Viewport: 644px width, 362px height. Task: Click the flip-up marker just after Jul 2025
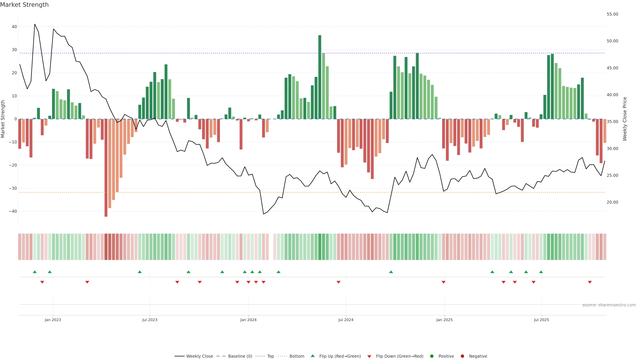541,272
